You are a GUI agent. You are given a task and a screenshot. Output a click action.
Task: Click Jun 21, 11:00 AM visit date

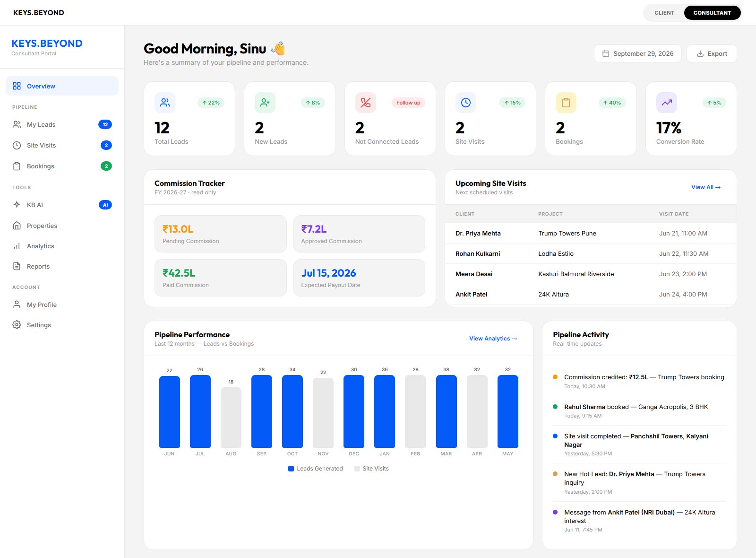683,233
